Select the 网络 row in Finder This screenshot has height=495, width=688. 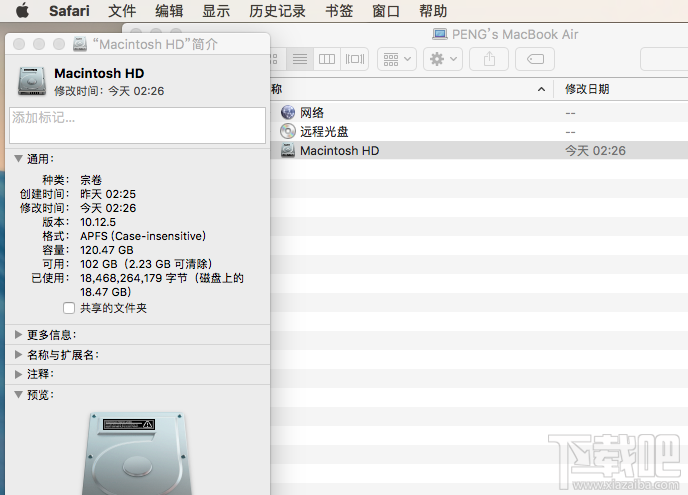point(479,113)
